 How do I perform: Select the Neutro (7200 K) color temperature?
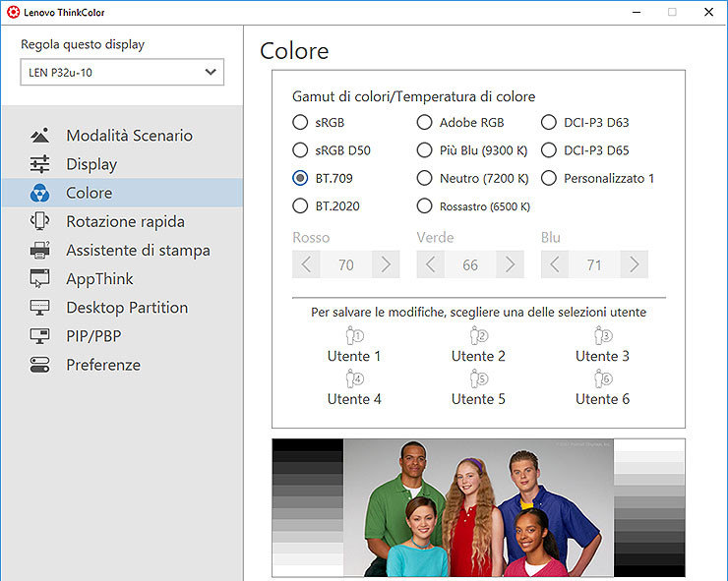click(424, 178)
